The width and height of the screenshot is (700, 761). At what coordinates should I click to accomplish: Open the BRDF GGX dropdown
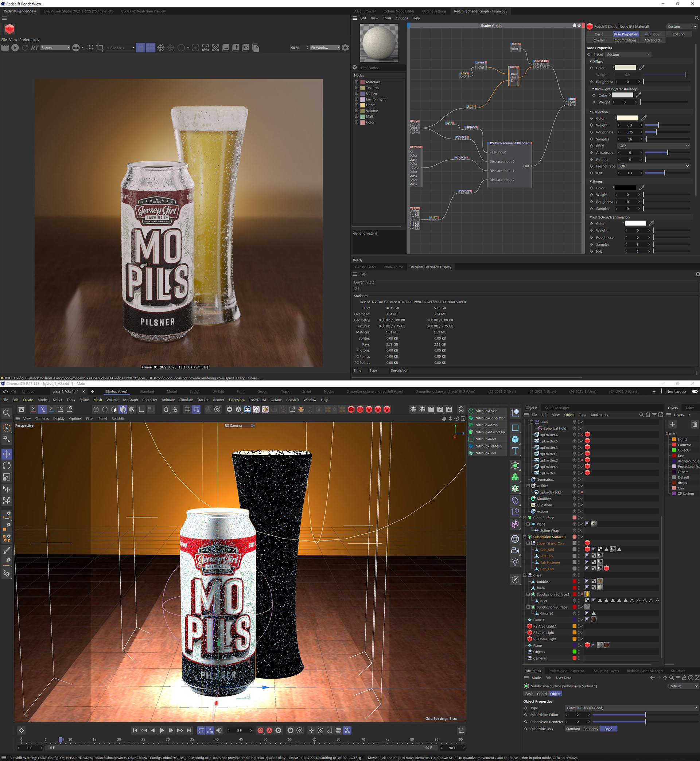[653, 146]
